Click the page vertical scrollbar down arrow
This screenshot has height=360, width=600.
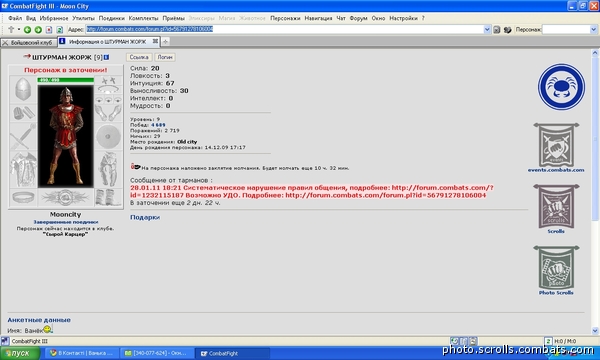click(x=595, y=331)
